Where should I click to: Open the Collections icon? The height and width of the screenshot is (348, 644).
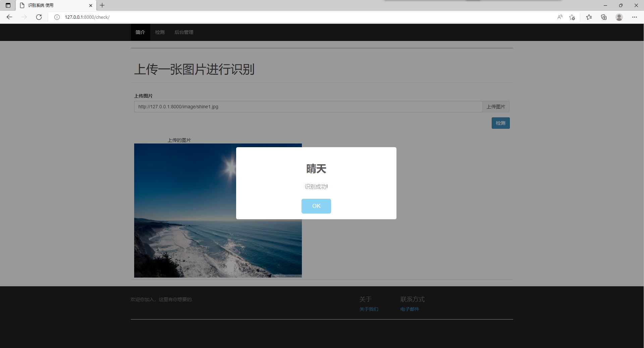(604, 17)
